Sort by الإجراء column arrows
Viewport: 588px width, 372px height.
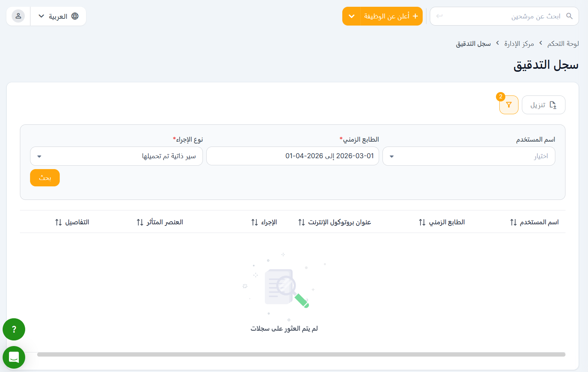254,222
